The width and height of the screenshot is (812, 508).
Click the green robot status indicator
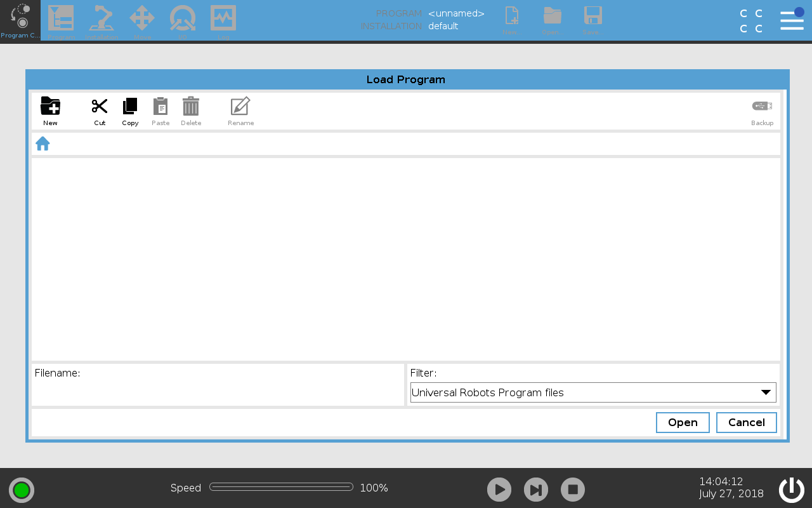22,490
